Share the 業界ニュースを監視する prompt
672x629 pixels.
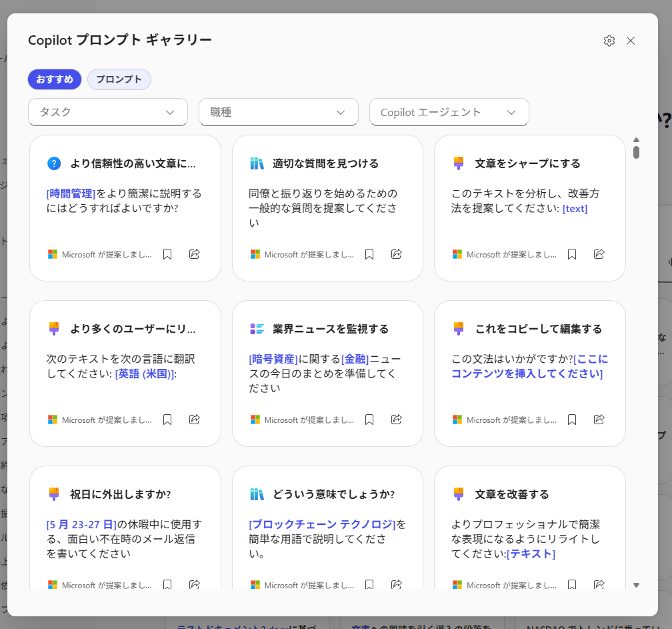click(x=396, y=420)
